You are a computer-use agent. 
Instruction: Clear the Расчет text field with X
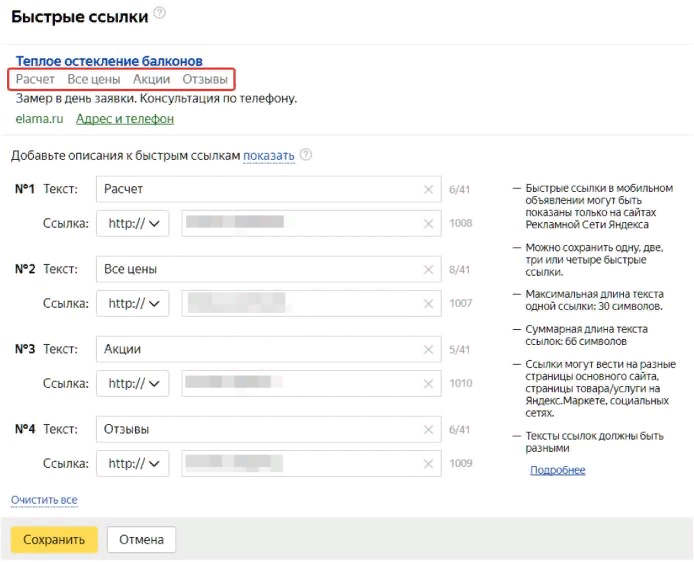point(428,189)
